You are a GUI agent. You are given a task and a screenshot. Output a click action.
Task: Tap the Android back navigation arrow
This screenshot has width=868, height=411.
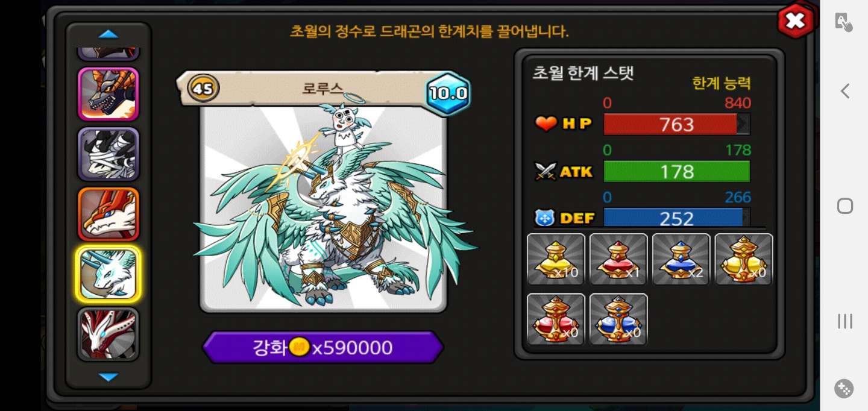point(845,91)
